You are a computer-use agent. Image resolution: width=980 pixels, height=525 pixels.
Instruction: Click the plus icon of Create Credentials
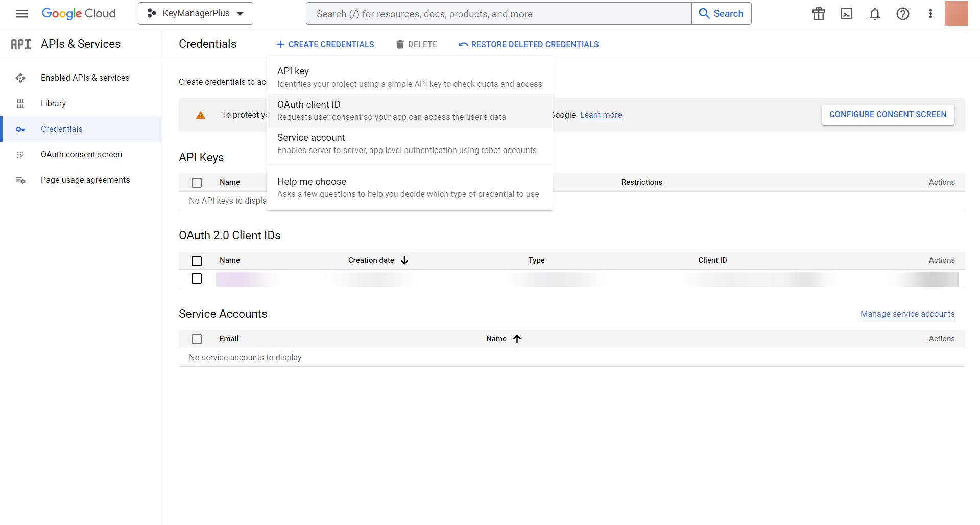pyautogui.click(x=280, y=44)
